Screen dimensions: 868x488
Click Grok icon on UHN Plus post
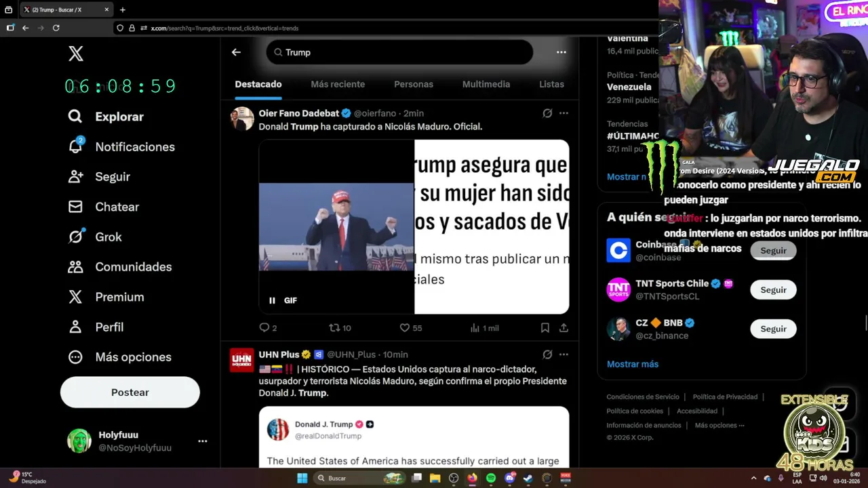coord(547,354)
